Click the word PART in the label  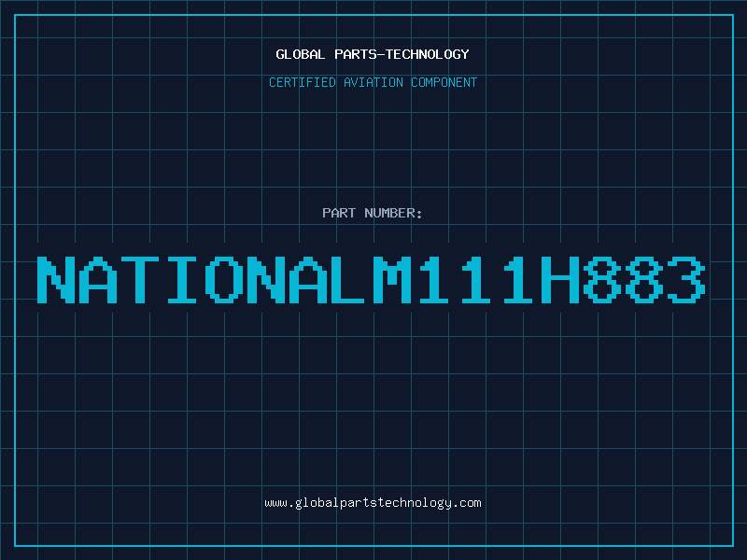(x=338, y=213)
